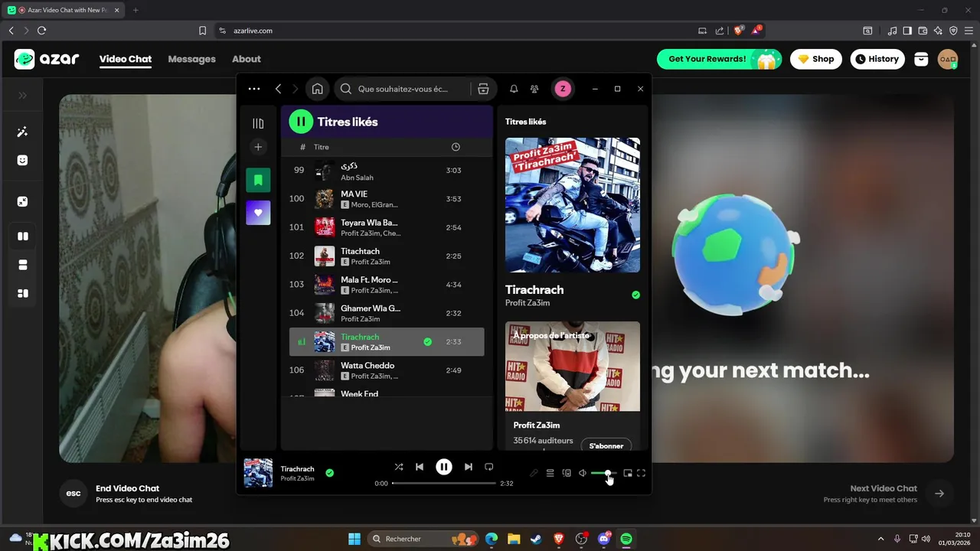Open the About tab in Azar

click(x=247, y=59)
